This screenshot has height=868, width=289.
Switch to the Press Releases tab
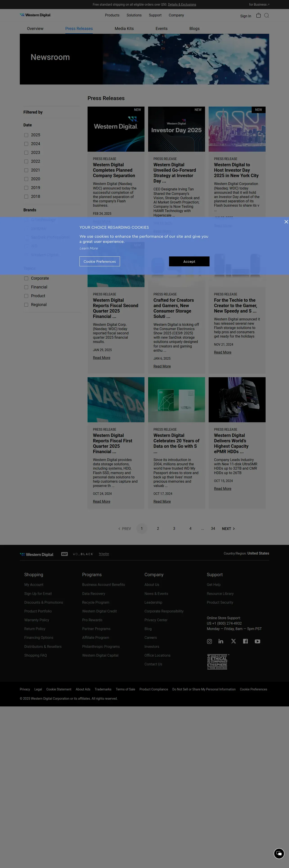(x=79, y=29)
